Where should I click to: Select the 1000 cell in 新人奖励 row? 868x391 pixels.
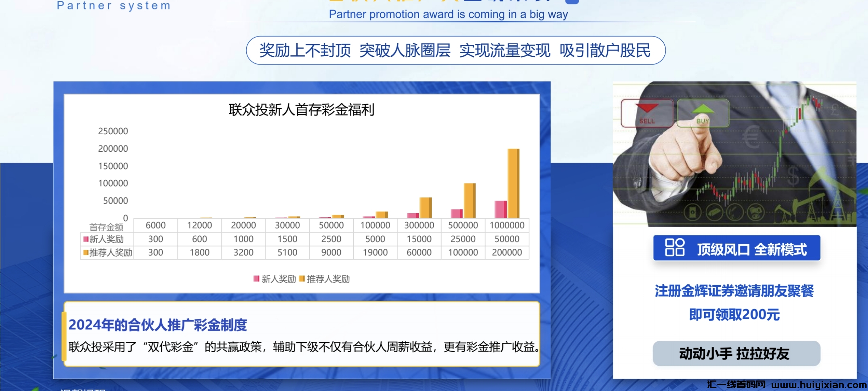coord(243,239)
